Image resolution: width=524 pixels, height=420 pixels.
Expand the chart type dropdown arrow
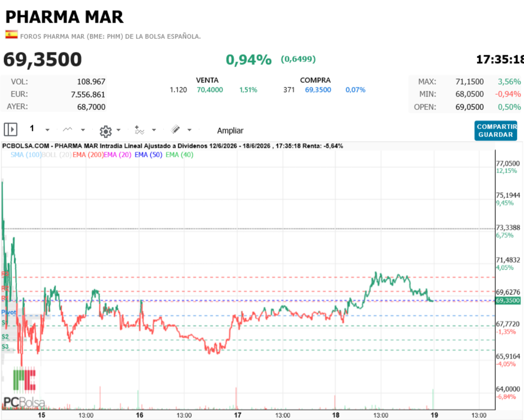83,130
